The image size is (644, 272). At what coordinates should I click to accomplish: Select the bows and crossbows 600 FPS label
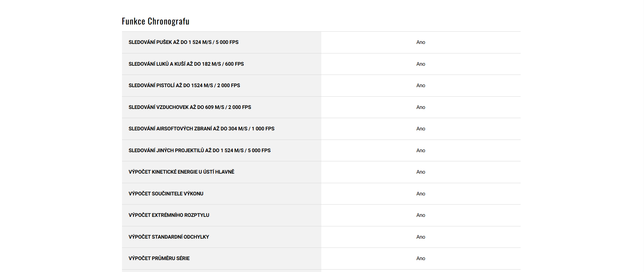[x=186, y=64]
